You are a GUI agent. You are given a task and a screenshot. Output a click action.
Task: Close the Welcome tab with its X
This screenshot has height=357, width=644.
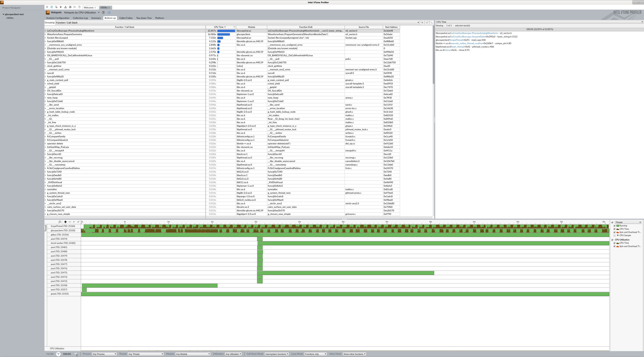click(95, 8)
